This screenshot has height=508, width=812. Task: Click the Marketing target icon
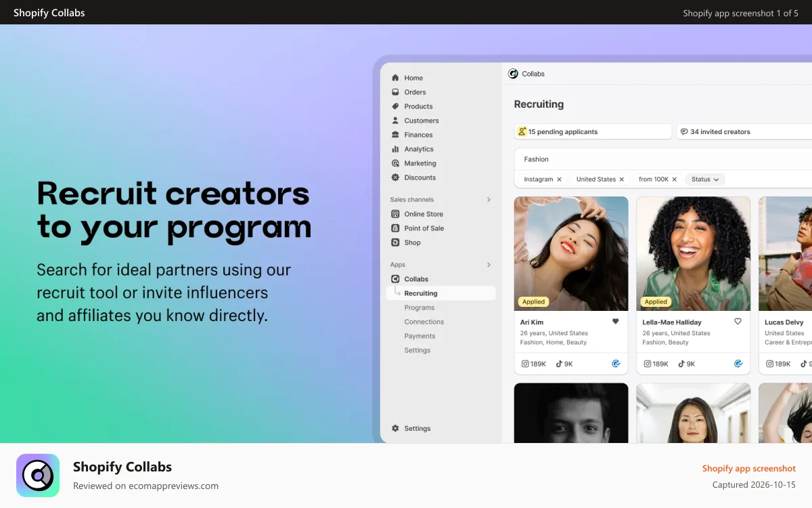point(395,163)
